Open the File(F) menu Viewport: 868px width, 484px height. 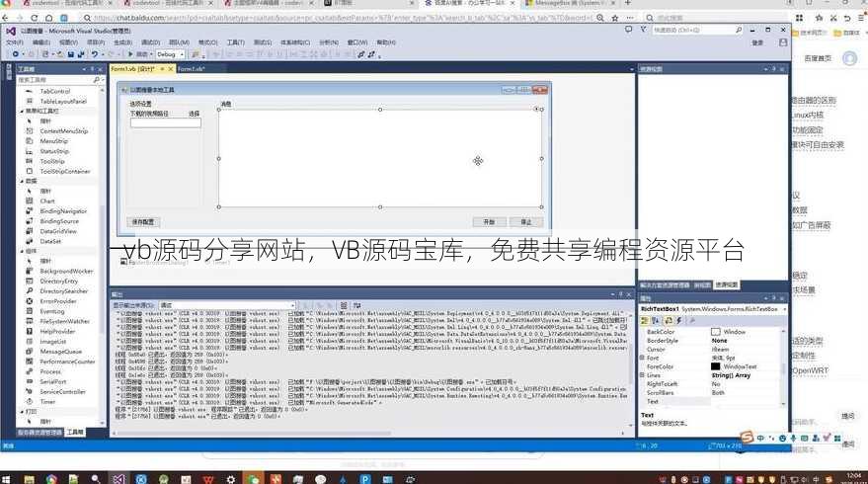pos(15,42)
